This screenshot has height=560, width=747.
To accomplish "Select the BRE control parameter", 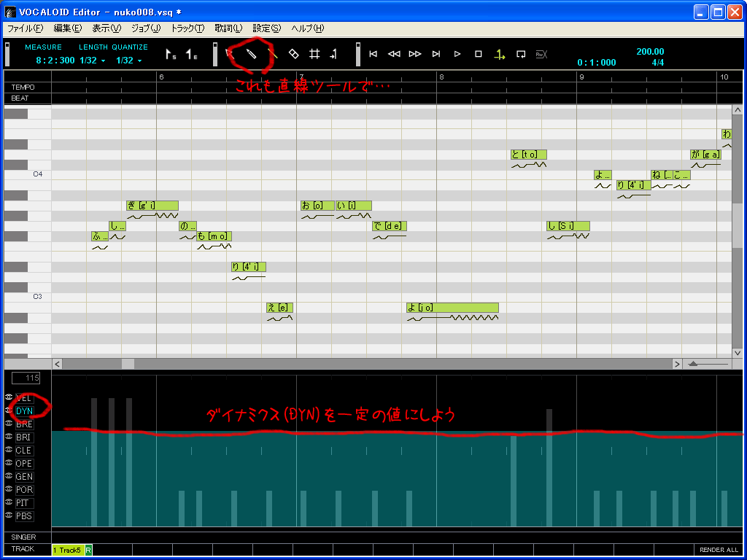I will point(24,424).
